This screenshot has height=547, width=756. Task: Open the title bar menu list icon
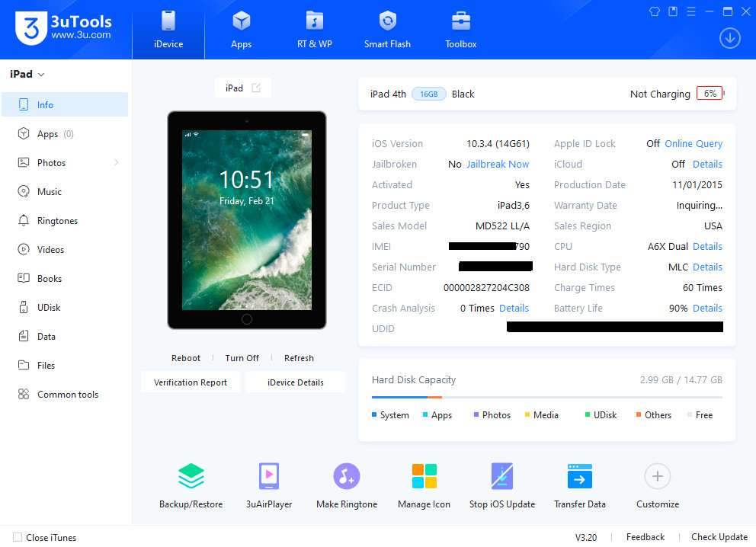pyautogui.click(x=691, y=11)
